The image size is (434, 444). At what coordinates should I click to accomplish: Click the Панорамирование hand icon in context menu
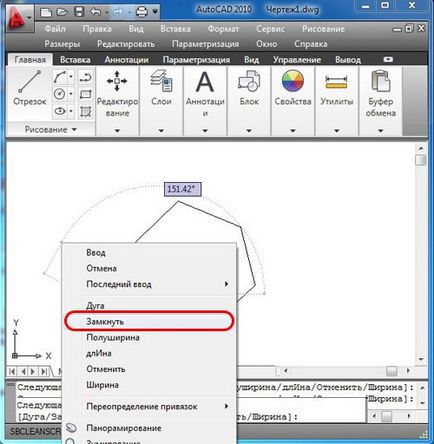coord(71,428)
